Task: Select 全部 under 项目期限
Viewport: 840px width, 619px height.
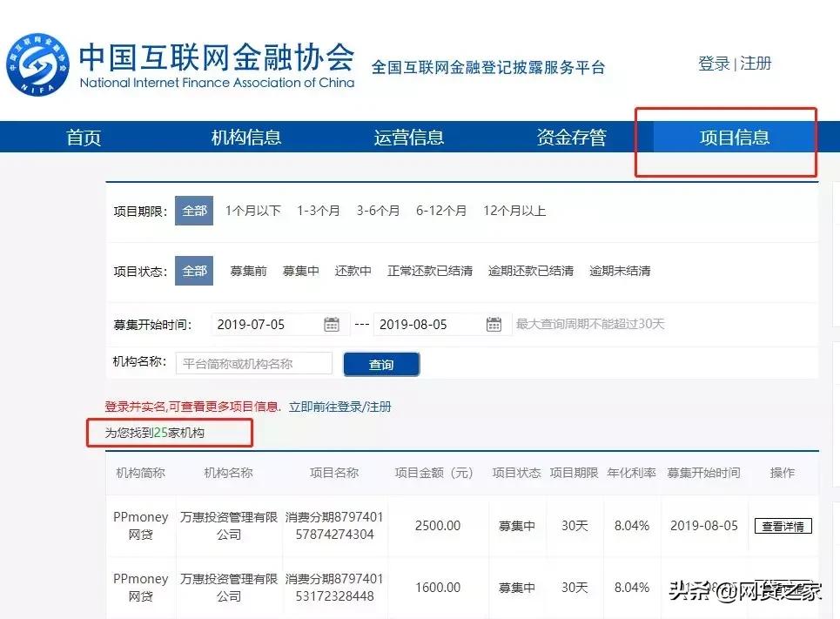Action: pos(193,210)
